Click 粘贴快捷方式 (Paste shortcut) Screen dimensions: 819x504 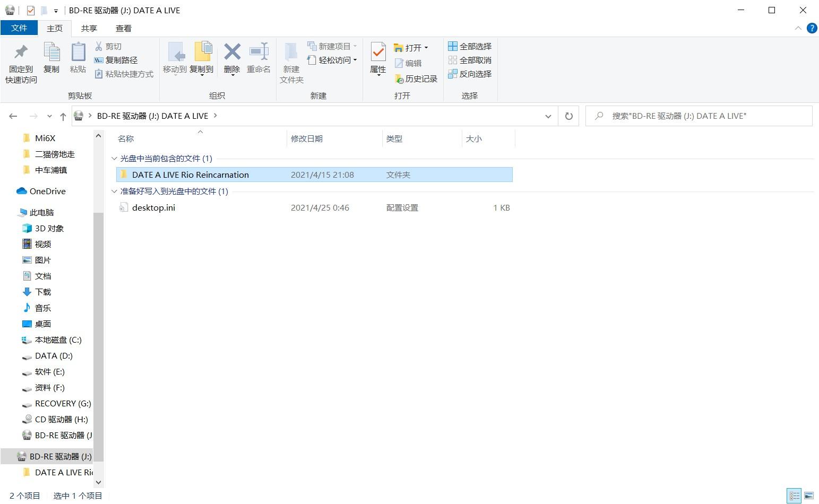pos(124,74)
